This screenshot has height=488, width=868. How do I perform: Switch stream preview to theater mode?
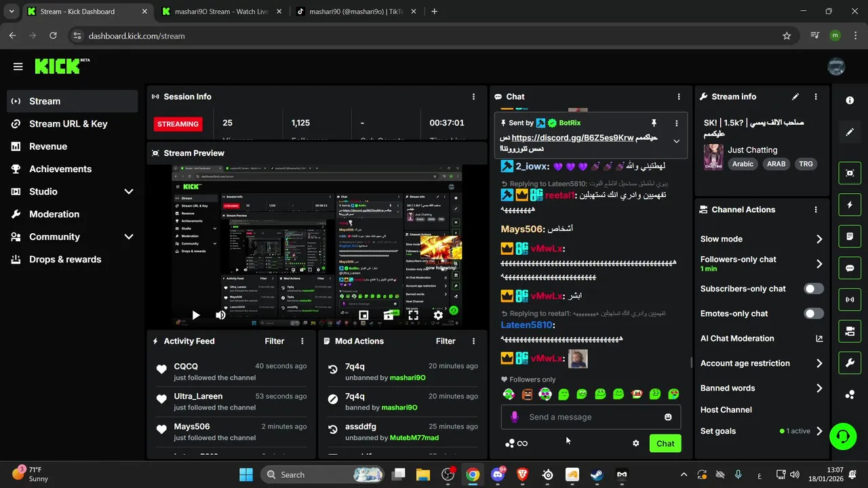point(389,315)
